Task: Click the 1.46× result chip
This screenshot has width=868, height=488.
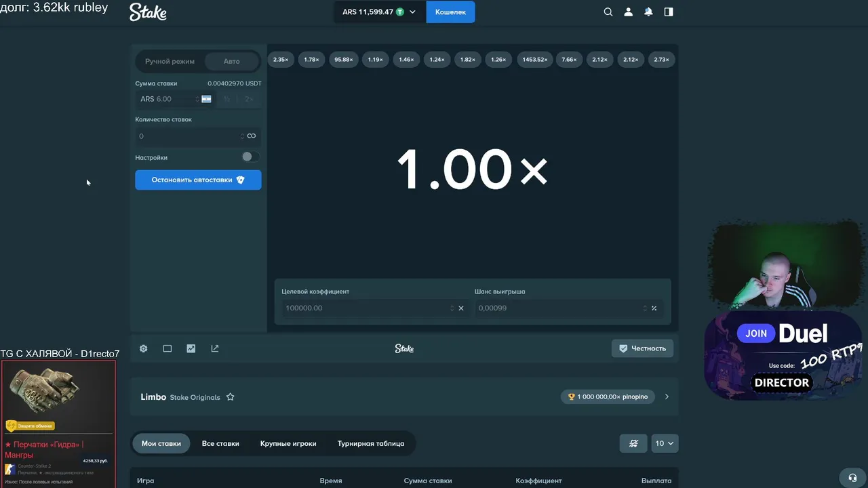Action: (406, 60)
